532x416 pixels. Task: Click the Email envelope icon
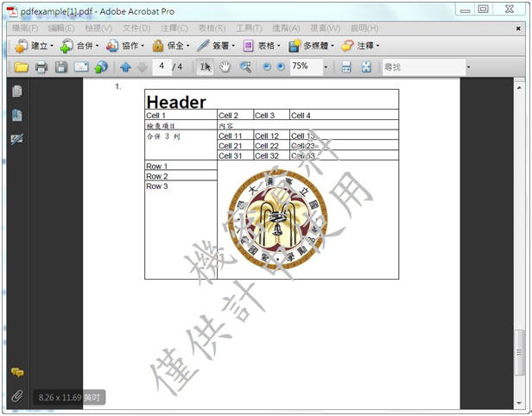[x=81, y=67]
